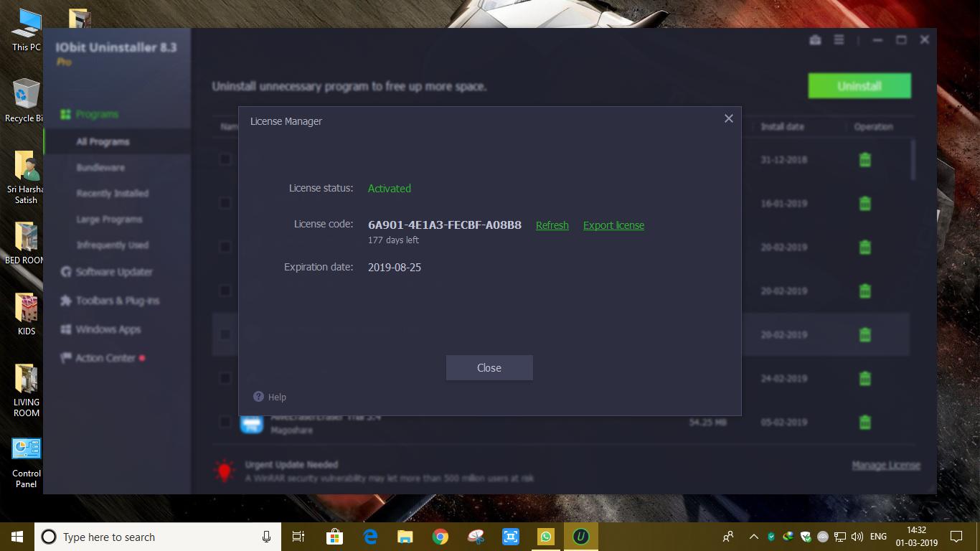Click the trash icon for the 24-02-2019 row
The height and width of the screenshot is (551, 980).
point(865,378)
